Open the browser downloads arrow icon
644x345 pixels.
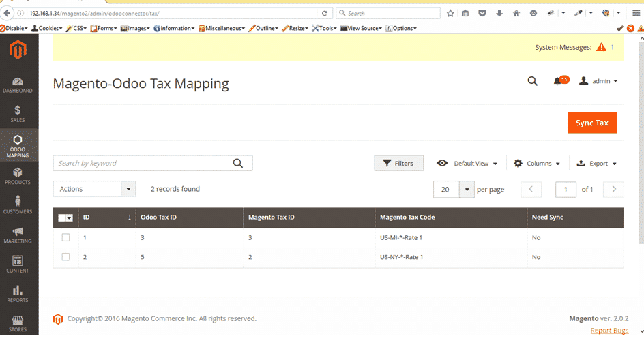tap(499, 13)
